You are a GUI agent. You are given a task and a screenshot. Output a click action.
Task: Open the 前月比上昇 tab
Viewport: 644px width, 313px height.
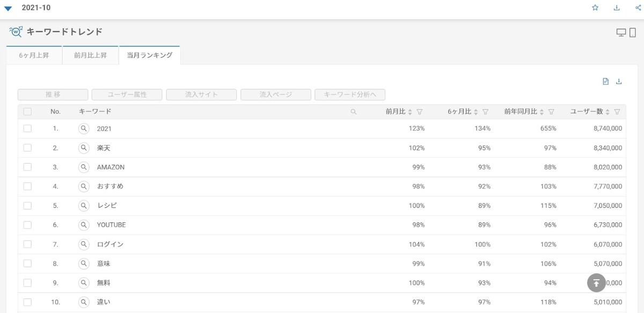tap(90, 55)
